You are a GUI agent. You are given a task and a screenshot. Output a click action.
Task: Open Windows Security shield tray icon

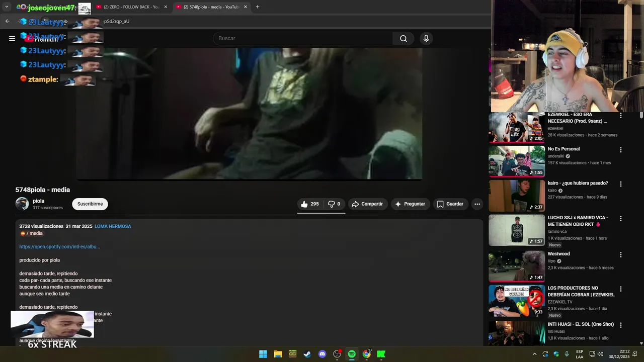[x=556, y=354]
